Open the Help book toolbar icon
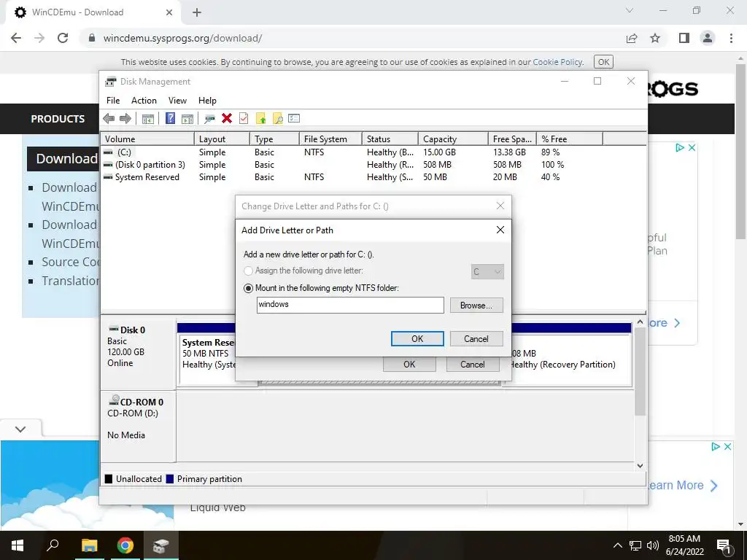Screen dimensions: 747x560 [170, 119]
